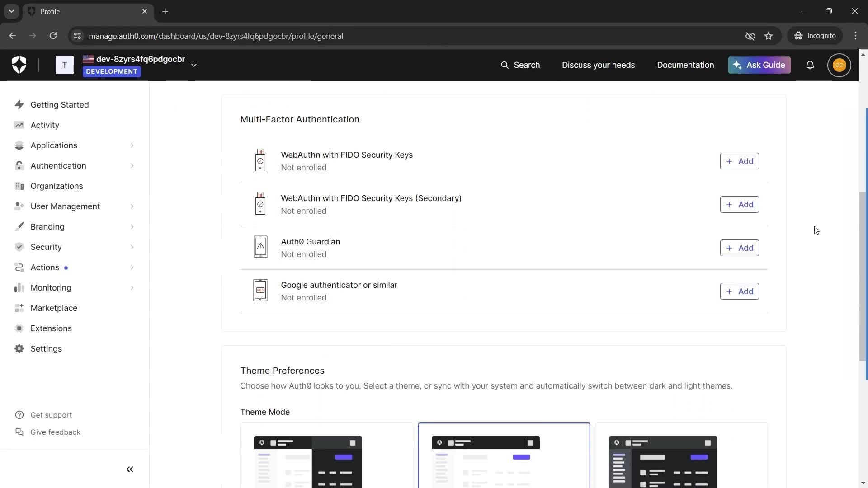868x488 pixels.
Task: Expand the Authentication submenu chevron
Action: point(132,166)
